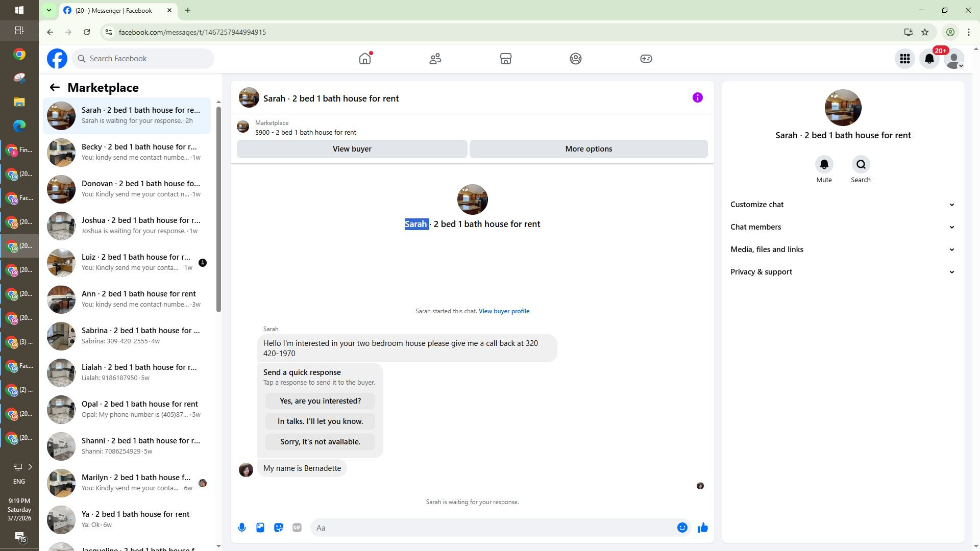Send a voice clip with microphone icon
This screenshot has width=980, height=551.
(242, 528)
